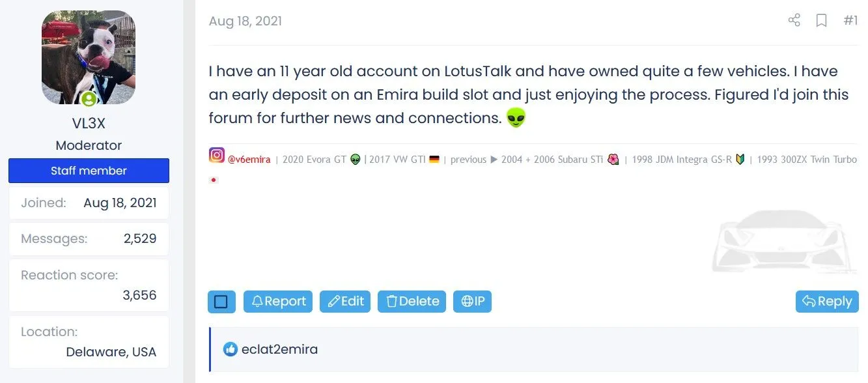This screenshot has width=868, height=383.
Task: Click the share post icon
Action: click(794, 20)
